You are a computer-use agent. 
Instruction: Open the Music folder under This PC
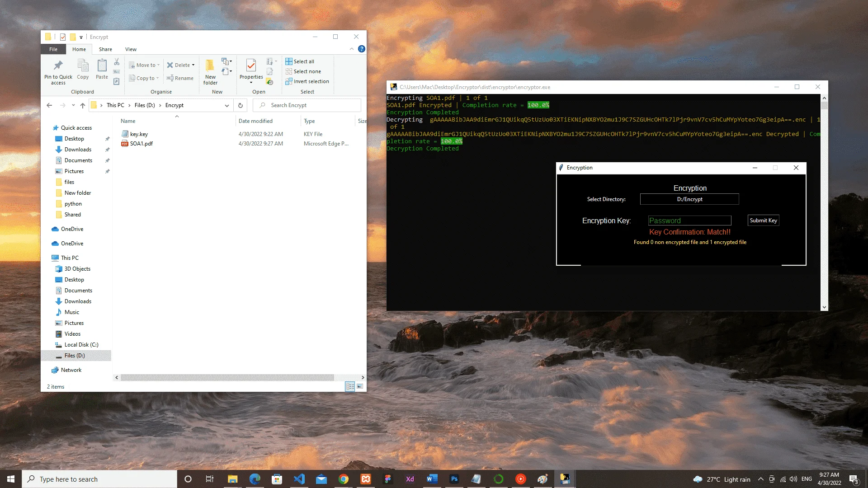coord(72,312)
